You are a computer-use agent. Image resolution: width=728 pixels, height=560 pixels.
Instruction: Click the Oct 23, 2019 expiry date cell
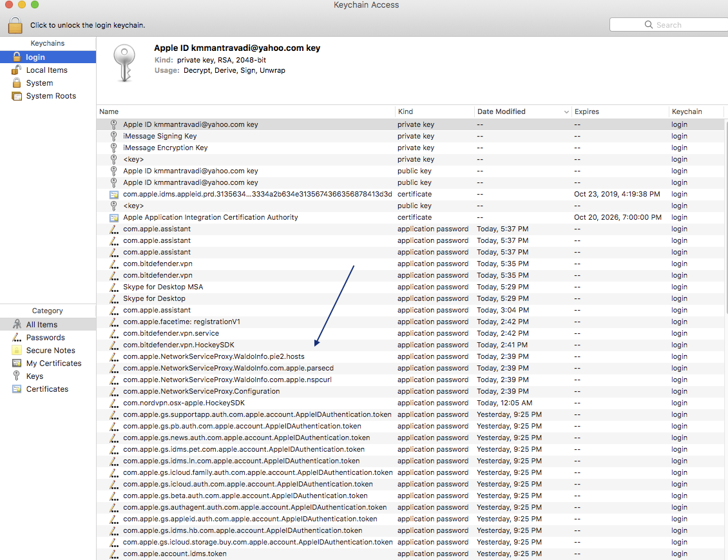[x=617, y=194]
